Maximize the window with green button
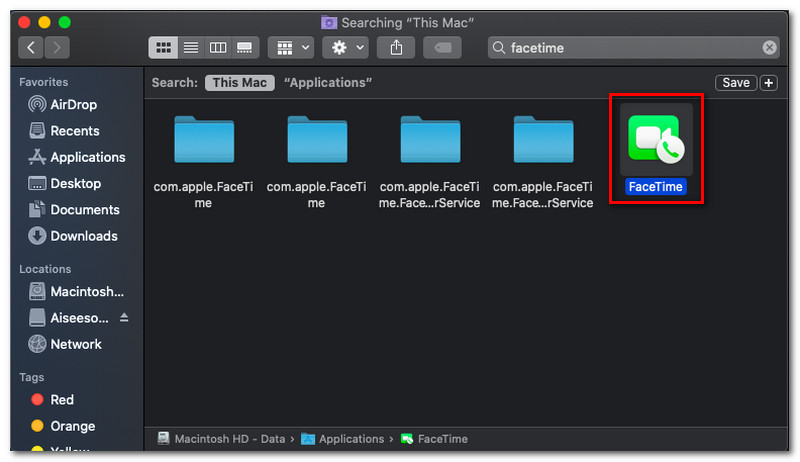 point(65,22)
